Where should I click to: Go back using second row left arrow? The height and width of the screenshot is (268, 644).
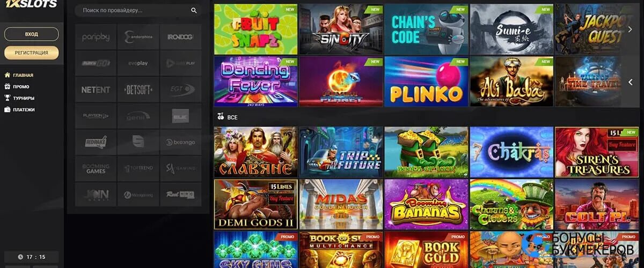[630, 82]
